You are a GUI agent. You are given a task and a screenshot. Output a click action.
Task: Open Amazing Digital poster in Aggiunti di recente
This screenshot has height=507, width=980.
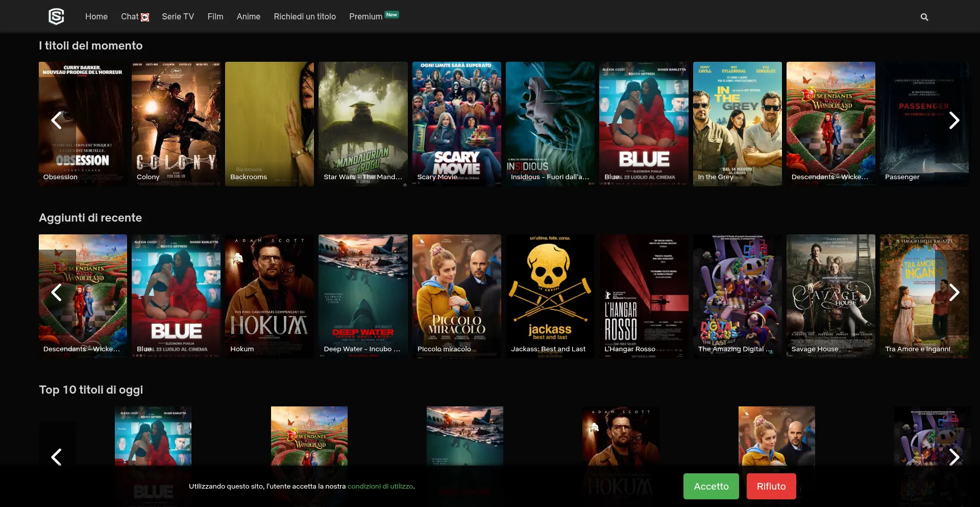click(x=738, y=296)
